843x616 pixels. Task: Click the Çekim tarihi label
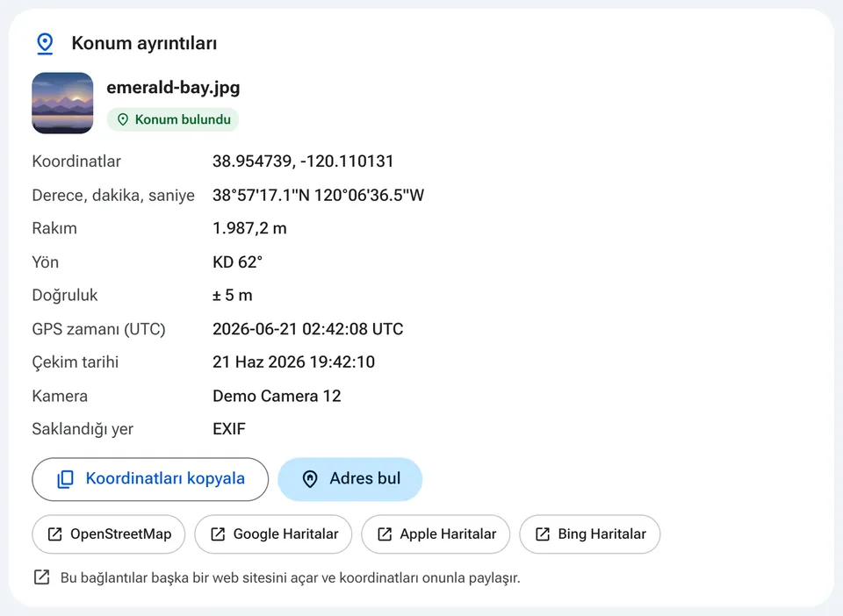coord(76,362)
